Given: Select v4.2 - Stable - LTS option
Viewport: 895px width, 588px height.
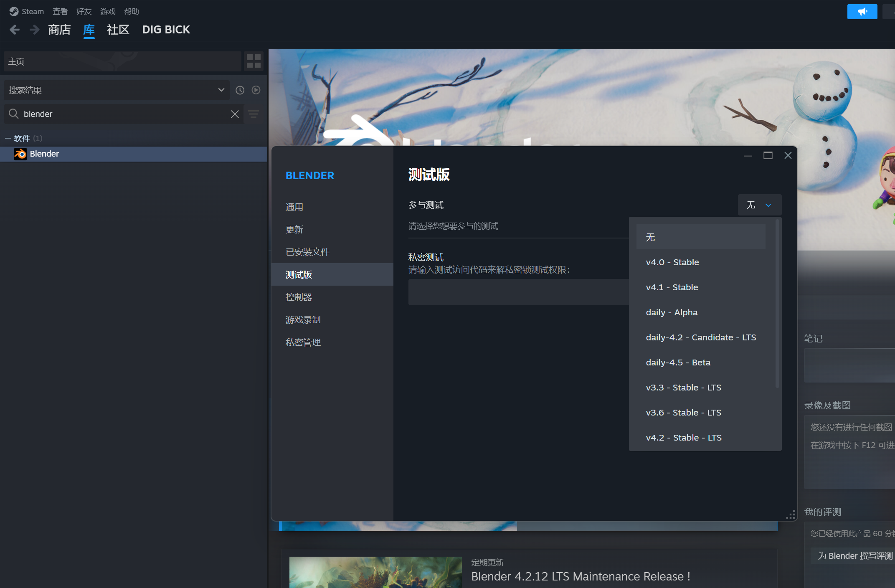Looking at the screenshot, I should pyautogui.click(x=684, y=438).
